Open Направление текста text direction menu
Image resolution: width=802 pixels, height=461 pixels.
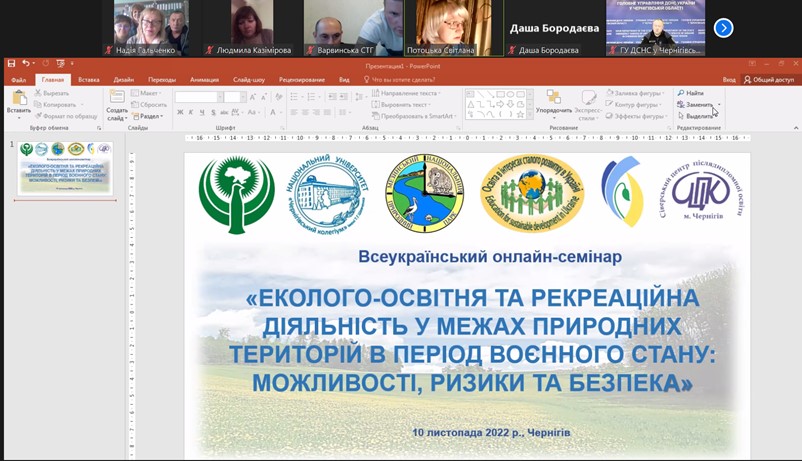[x=406, y=93]
